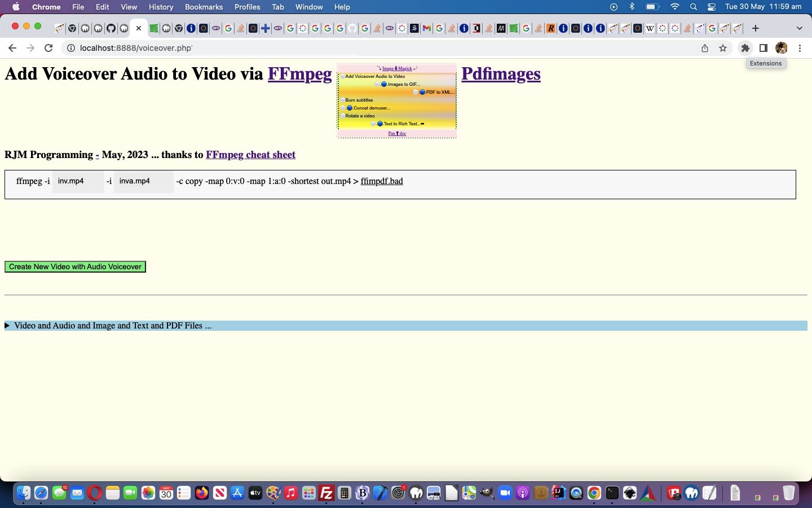
Task: Open the Profiles menu
Action: pyautogui.click(x=247, y=7)
